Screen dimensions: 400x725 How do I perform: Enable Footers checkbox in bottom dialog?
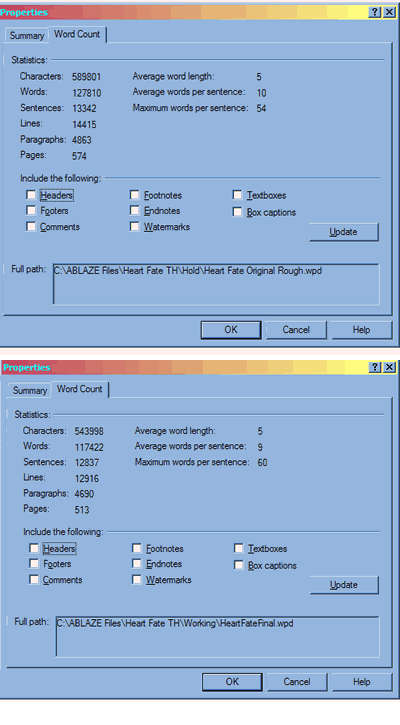point(34,563)
